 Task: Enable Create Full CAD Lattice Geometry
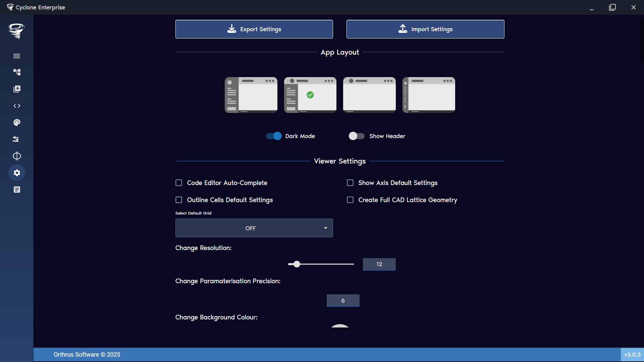350,200
